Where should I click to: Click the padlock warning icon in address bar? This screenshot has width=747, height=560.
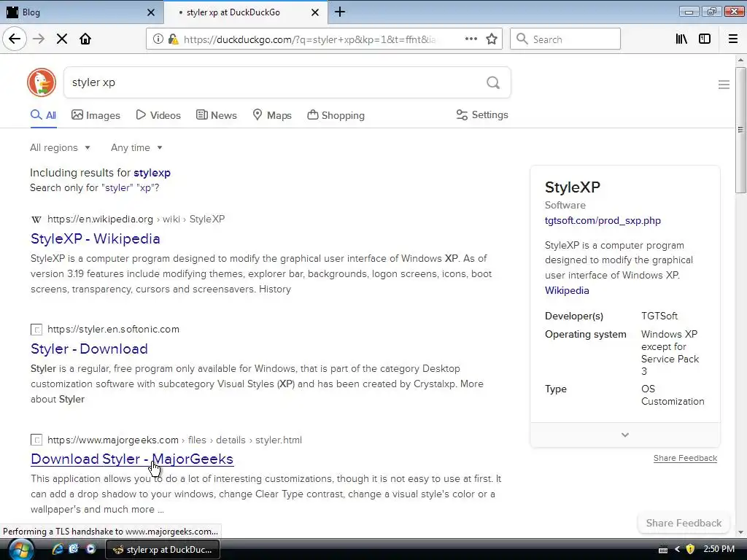[173, 39]
